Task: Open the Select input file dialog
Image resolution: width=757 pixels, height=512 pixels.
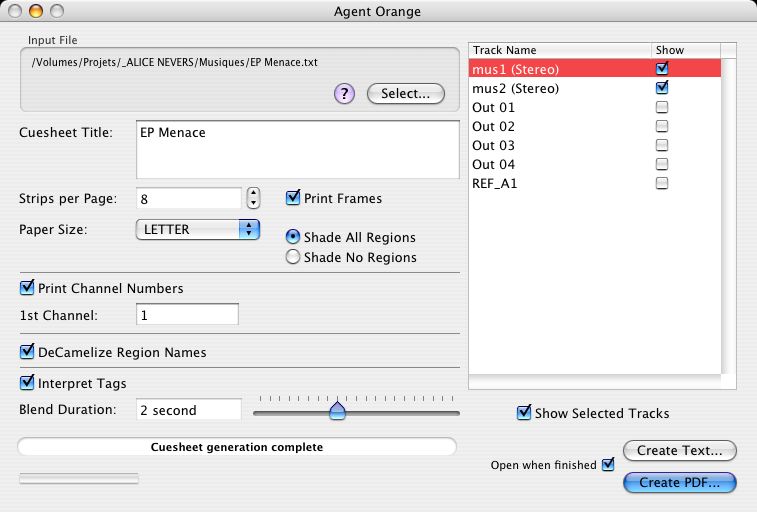Action: 405,94
